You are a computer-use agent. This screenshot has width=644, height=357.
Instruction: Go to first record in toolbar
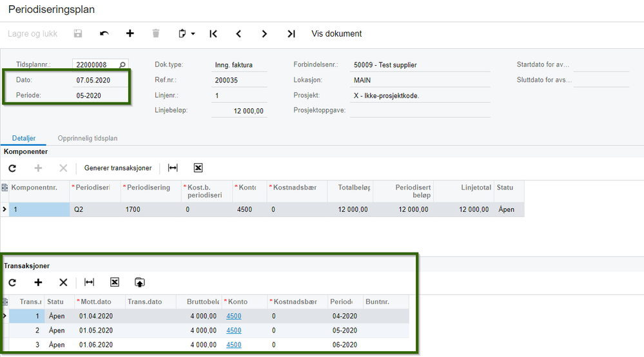(213, 34)
